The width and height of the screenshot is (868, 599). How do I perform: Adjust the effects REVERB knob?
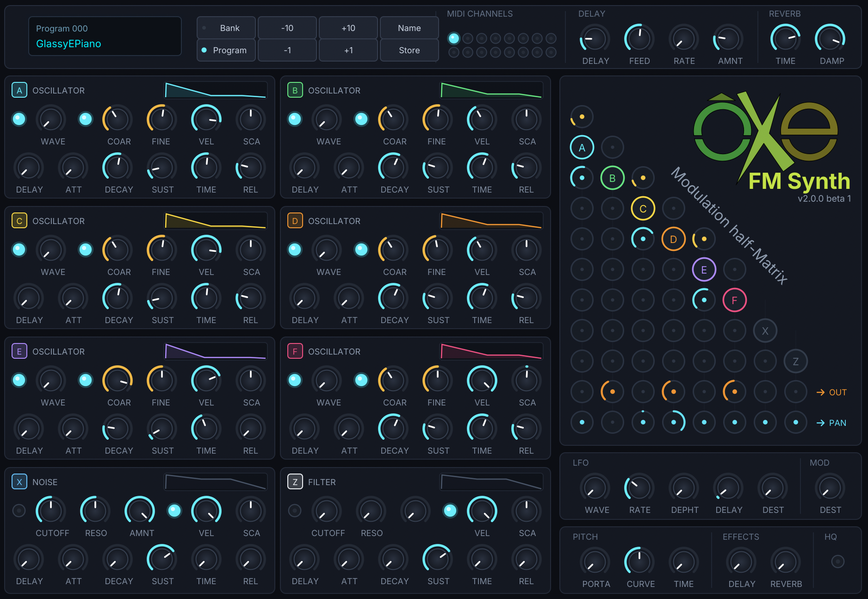pyautogui.click(x=786, y=562)
